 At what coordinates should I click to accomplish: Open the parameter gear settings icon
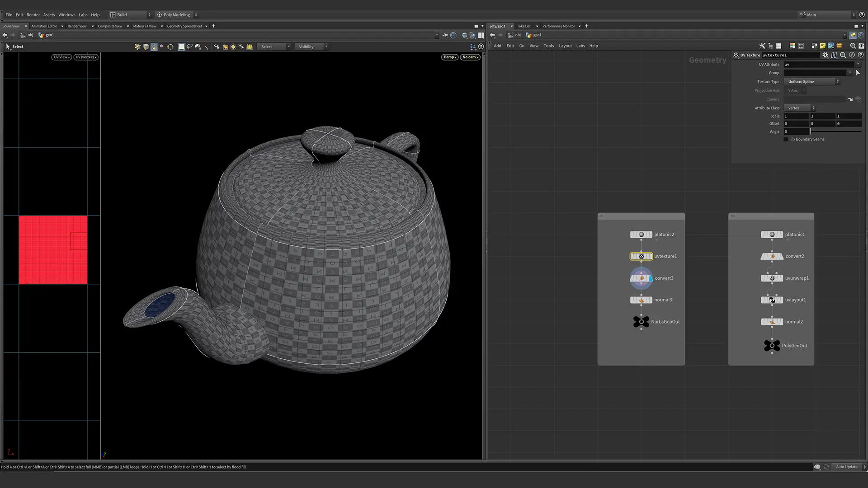826,55
